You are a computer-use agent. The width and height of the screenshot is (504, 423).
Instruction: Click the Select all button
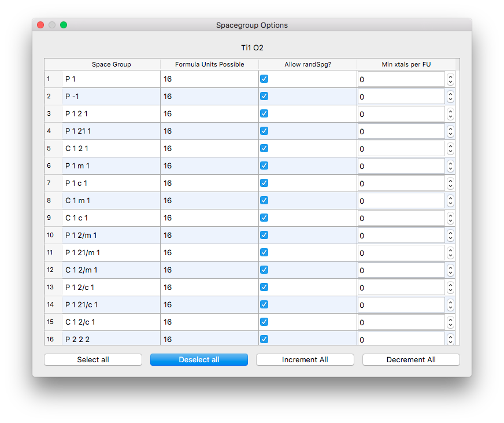click(93, 359)
